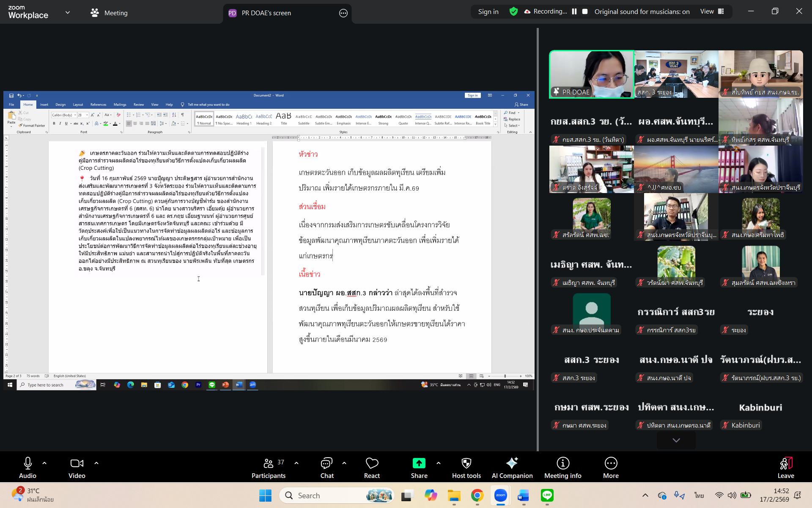Open the Participants panel
The width and height of the screenshot is (812, 508).
[x=268, y=468]
